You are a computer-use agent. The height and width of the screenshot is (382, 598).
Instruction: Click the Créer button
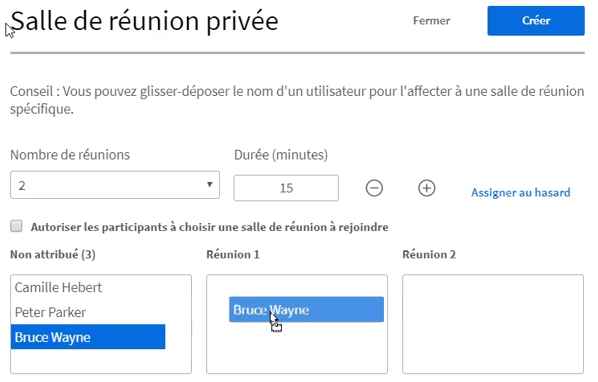coord(536,21)
